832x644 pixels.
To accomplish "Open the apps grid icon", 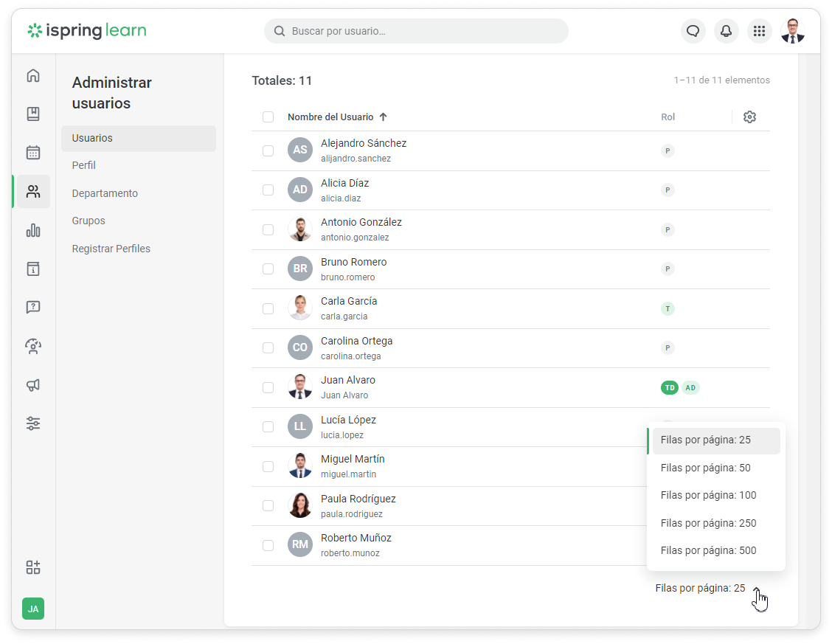I will [x=759, y=31].
